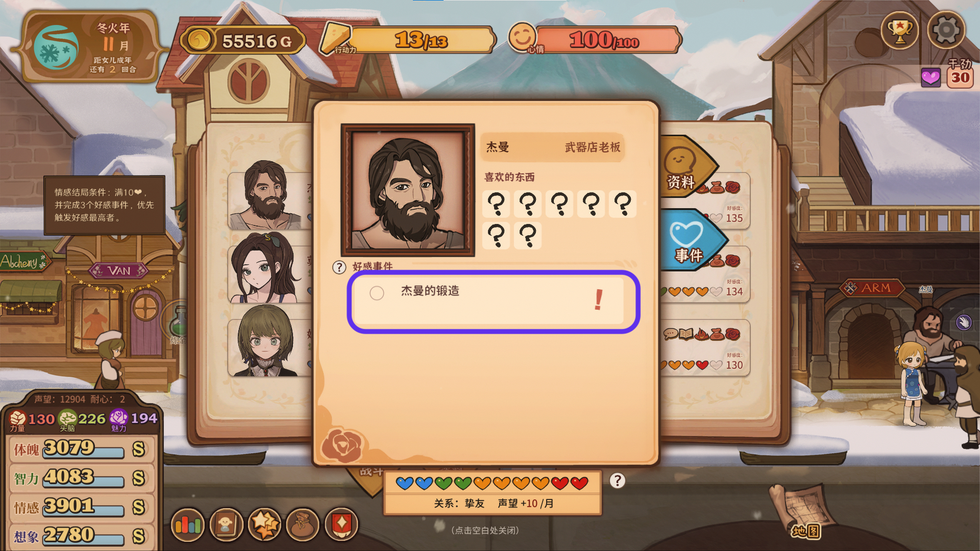Screen dimensions: 980x551
Task: Click the purple heart 干劲 icon
Action: (x=931, y=78)
